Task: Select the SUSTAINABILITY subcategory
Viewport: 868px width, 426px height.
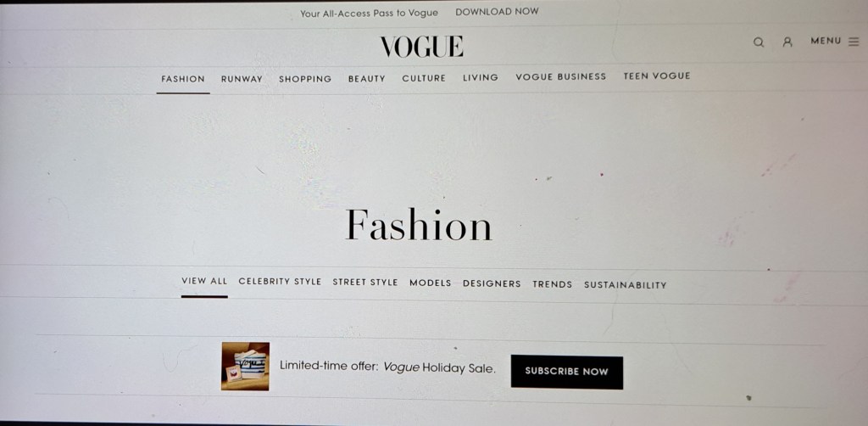Action: (625, 285)
